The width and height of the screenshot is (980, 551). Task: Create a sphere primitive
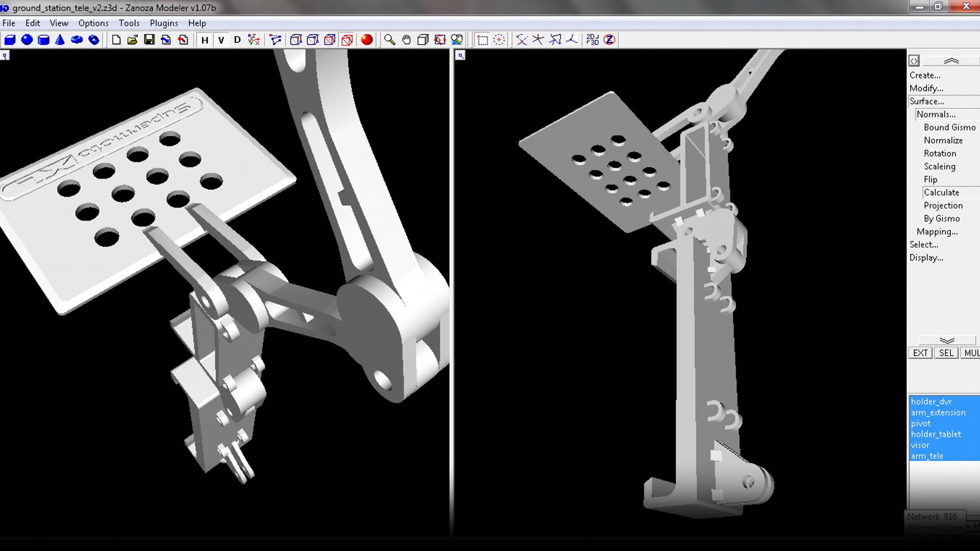(x=27, y=40)
